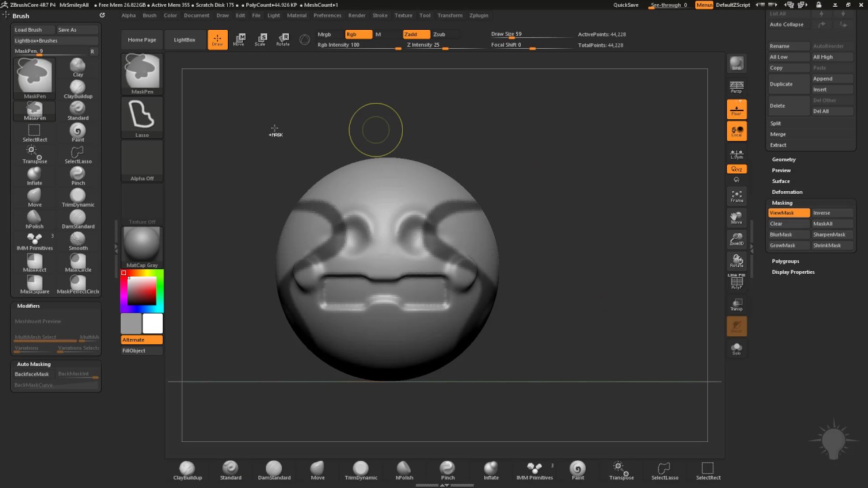Collapse the Modifiers section
This screenshot has width=868, height=488.
(x=28, y=306)
